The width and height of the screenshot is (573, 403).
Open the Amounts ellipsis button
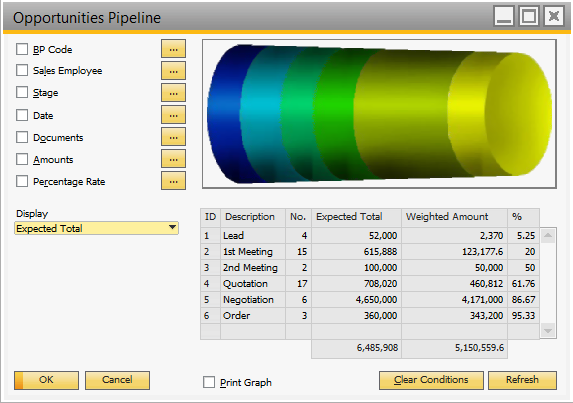click(173, 159)
